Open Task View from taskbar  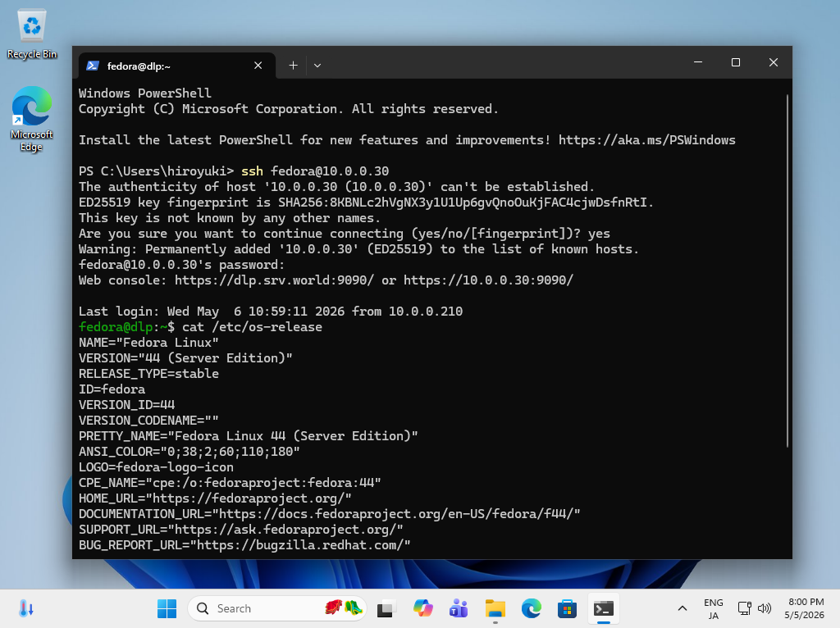[x=386, y=608]
